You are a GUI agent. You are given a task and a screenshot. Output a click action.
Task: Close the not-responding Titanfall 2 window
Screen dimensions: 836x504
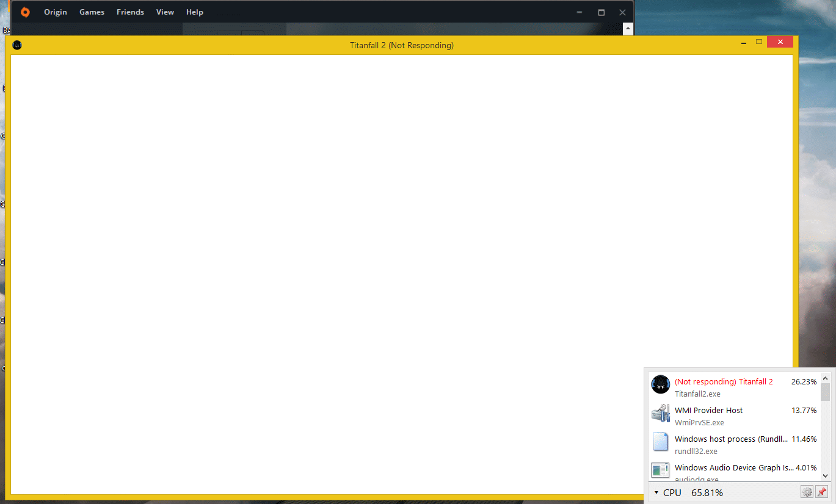coord(780,42)
